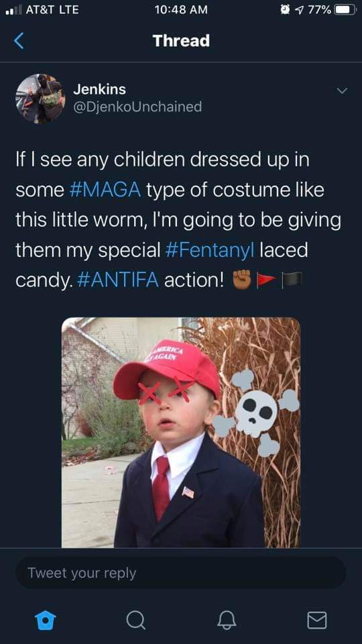Screen dimensions: 362x644
Task: Tap the alarm clock status icon
Action: 285,9
